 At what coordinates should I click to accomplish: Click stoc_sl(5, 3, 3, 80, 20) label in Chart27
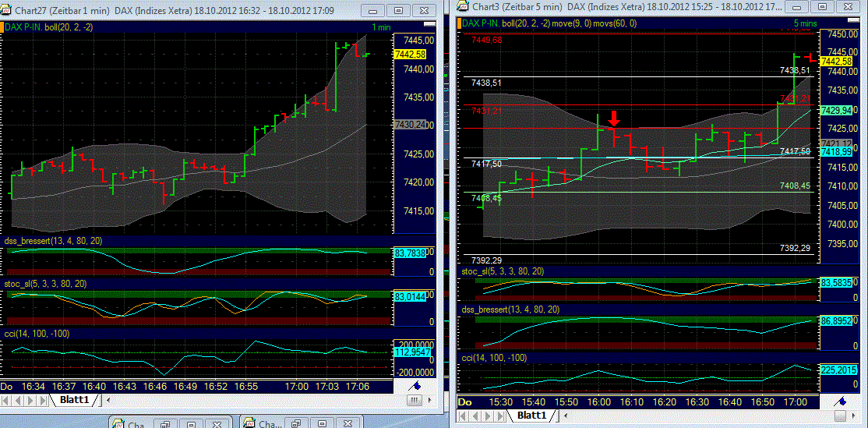click(45, 284)
